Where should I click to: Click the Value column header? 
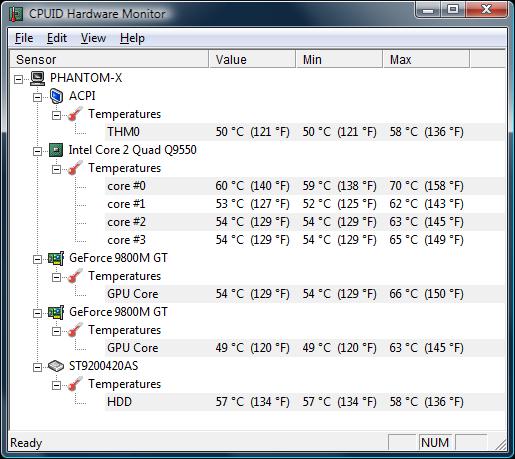click(x=252, y=59)
